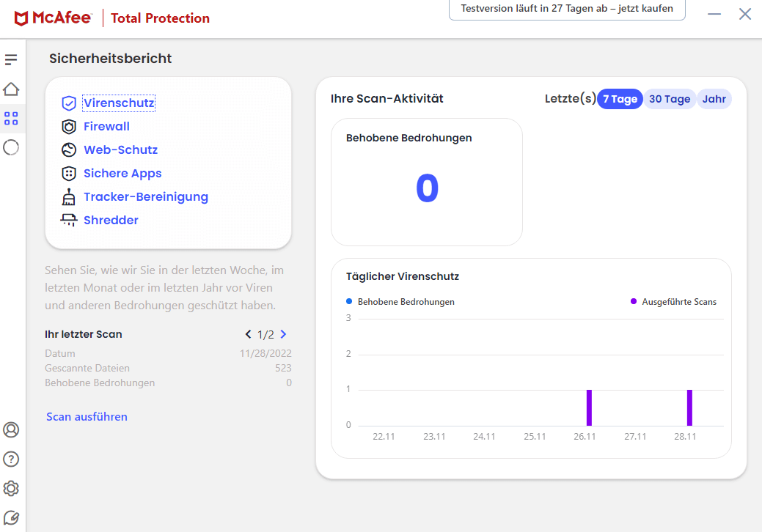This screenshot has height=532, width=762.
Task: Click the 25.11 date label on chart
Action: tap(535, 437)
